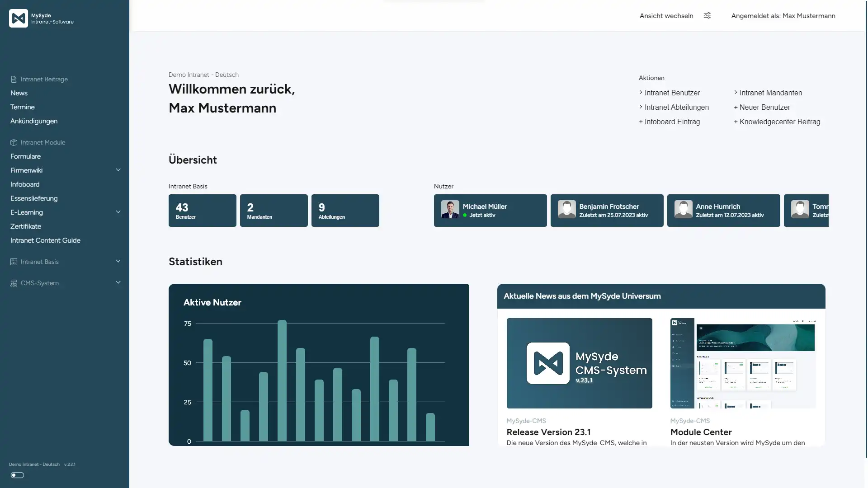Expand the E-Learning submenu chevron
The width and height of the screenshot is (868, 488).
tap(118, 212)
